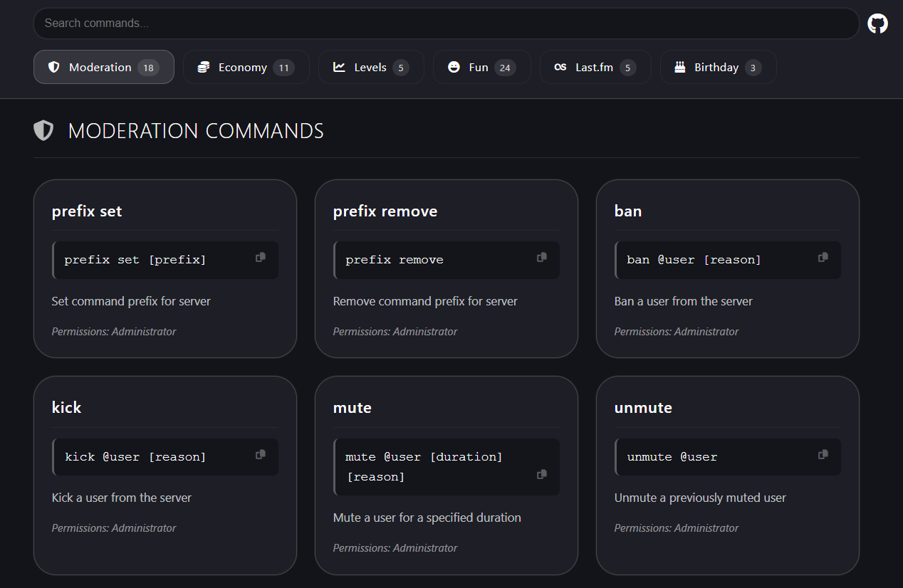Open the Economy category tab

point(246,67)
